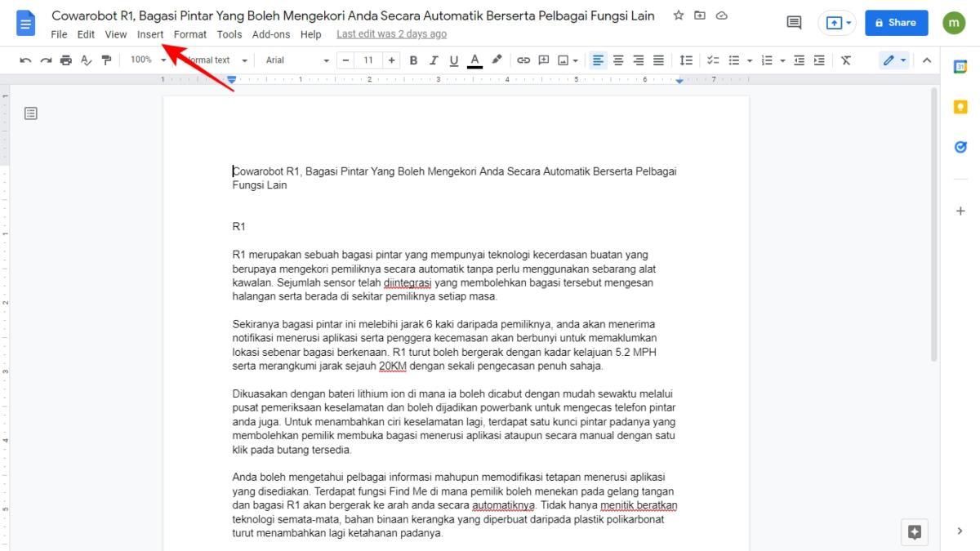This screenshot has width=980, height=551.
Task: Apply a bulleted list
Action: (733, 60)
